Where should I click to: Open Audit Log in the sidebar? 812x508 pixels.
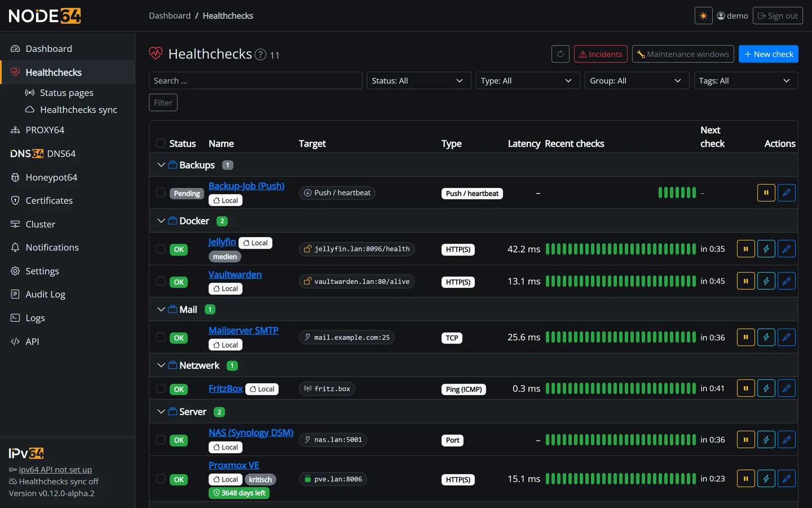pyautogui.click(x=45, y=295)
